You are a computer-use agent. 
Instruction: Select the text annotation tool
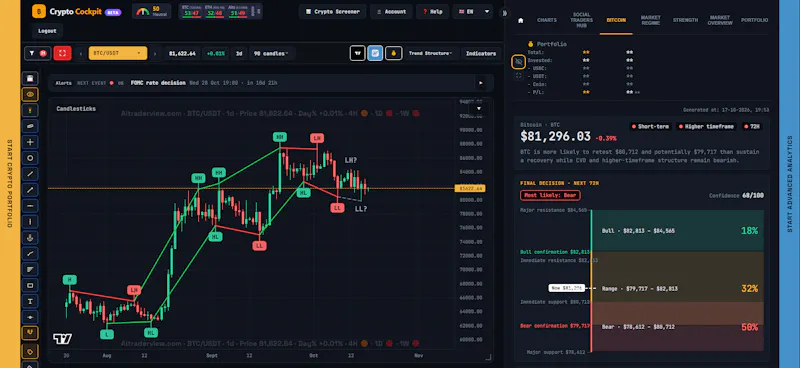30,301
